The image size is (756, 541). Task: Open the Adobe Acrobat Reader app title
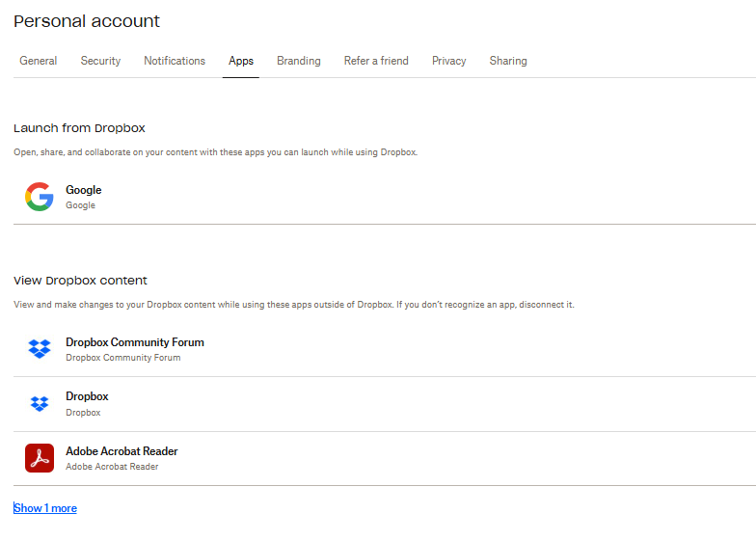click(121, 451)
